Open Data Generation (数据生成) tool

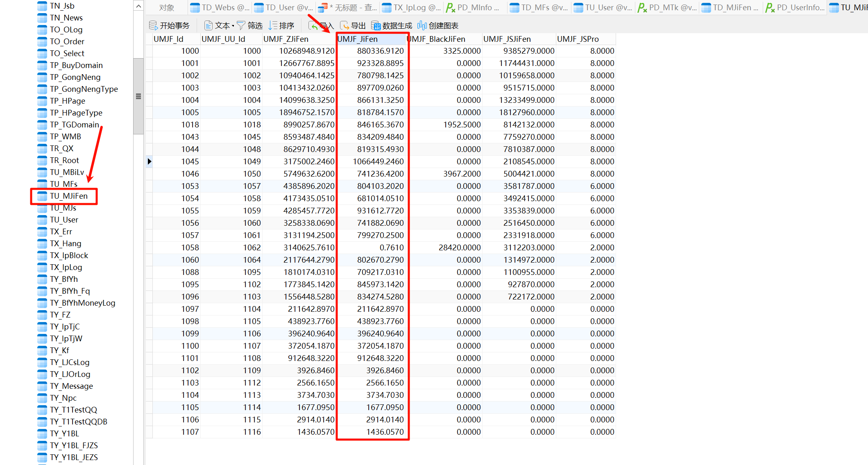(x=376, y=26)
